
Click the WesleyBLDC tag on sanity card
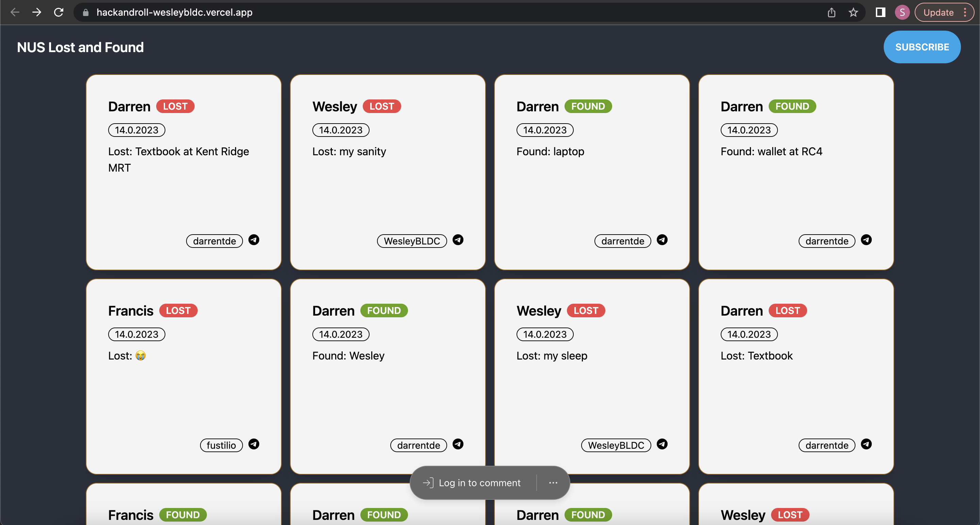coord(412,241)
